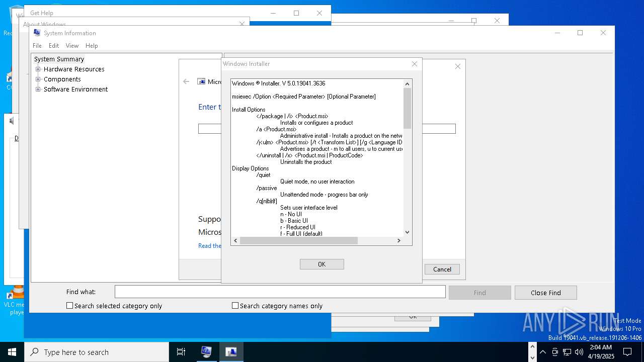644x362 pixels.
Task: Click the System Information title bar icon
Action: 37,33
